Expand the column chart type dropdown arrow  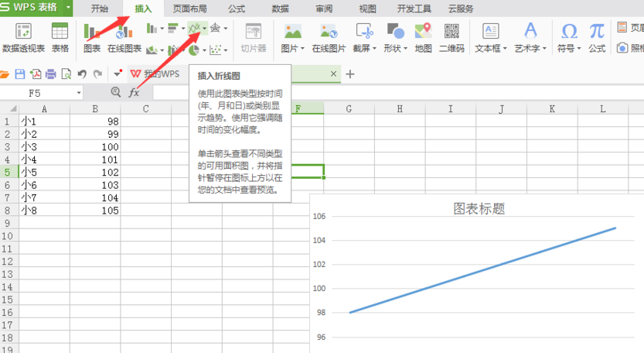(162, 29)
